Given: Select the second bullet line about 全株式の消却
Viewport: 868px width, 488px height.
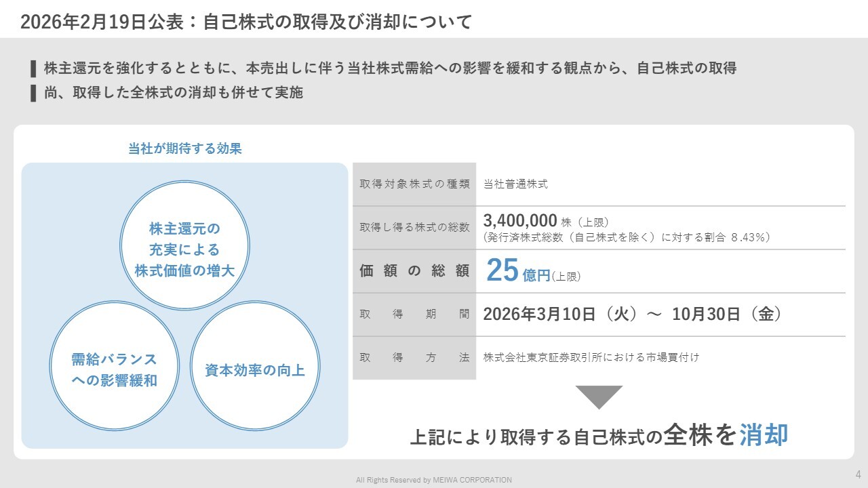Looking at the screenshot, I should coord(173,93).
